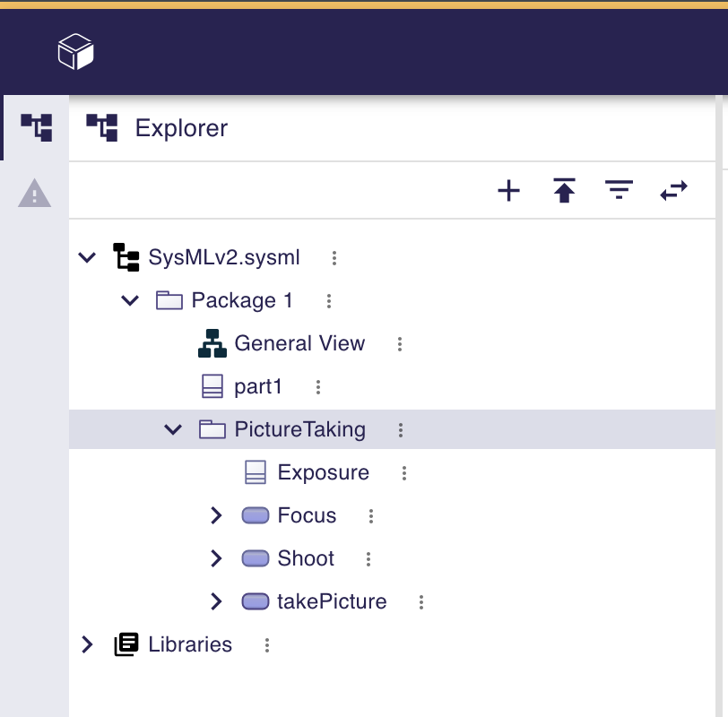Click the plus icon for new model
This screenshot has width=728, height=717.
coord(508,190)
